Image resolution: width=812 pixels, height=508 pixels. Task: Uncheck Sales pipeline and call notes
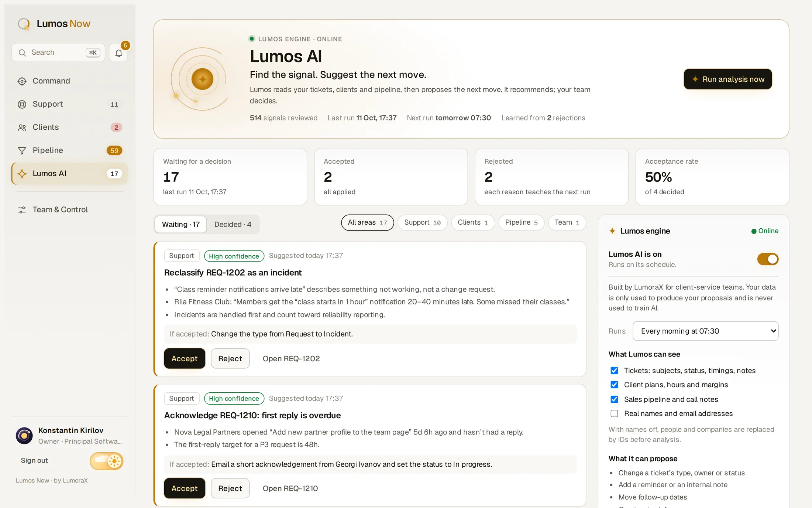point(614,399)
